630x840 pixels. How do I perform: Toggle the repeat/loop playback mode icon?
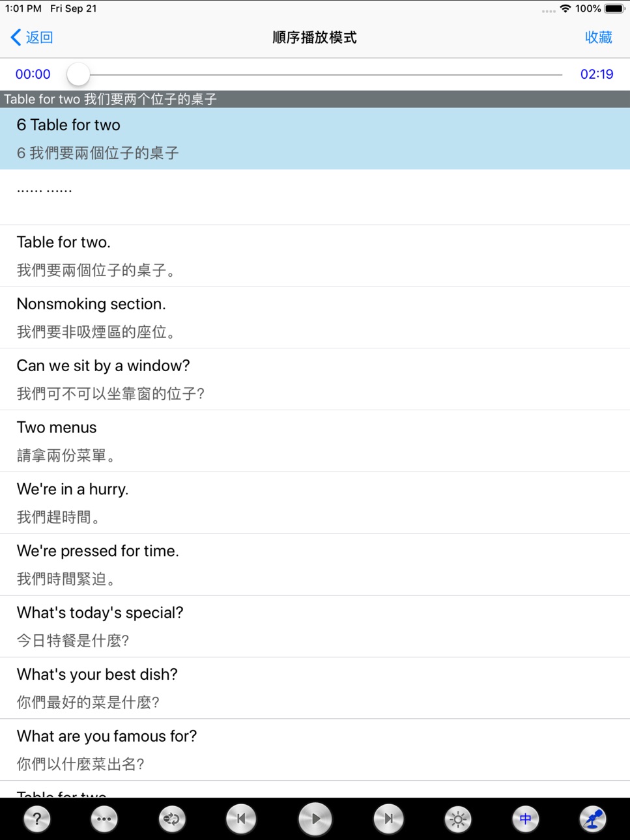pos(172,819)
